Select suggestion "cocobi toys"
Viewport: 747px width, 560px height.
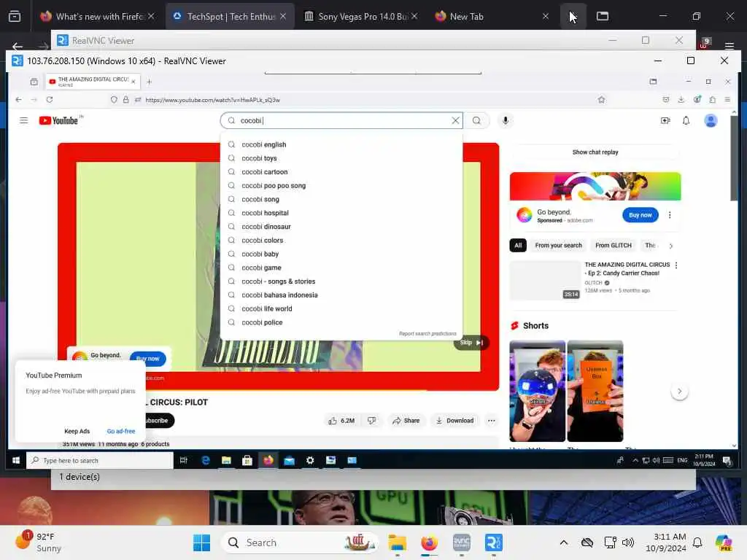tap(341, 158)
